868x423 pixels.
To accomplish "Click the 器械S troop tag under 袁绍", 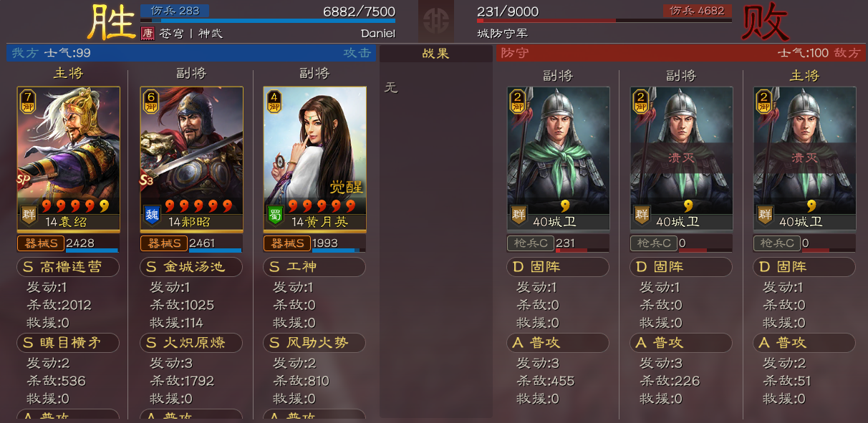I will click(41, 243).
